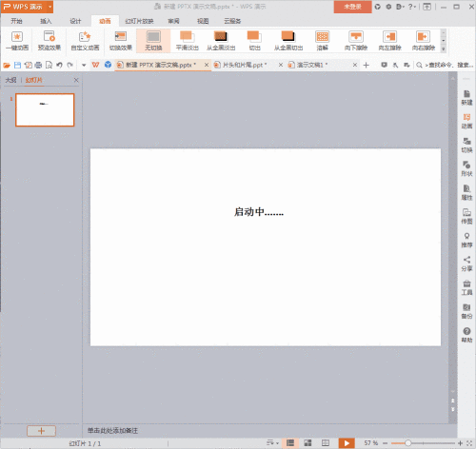The width and height of the screenshot is (476, 449).
Task: Open the 属性 panel in right sidebar
Action: 466,193
